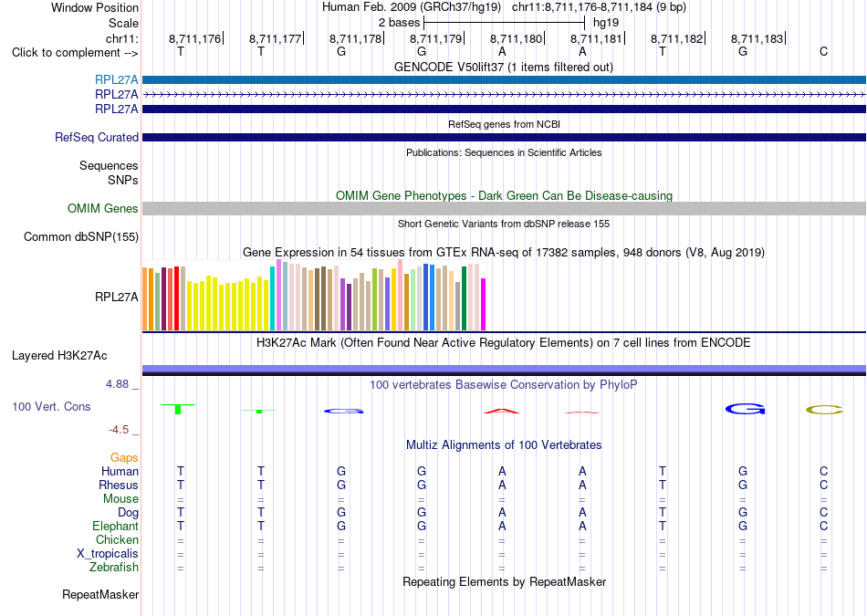Click the olive C in PhyloP conservation logo
Screen dimensions: 867x616
(x=824, y=410)
